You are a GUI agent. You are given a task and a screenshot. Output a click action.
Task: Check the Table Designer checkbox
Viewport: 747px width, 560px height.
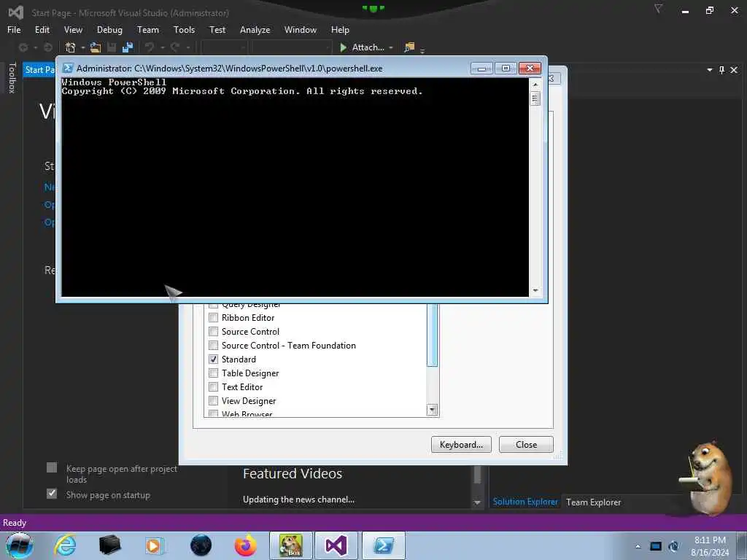(214, 373)
